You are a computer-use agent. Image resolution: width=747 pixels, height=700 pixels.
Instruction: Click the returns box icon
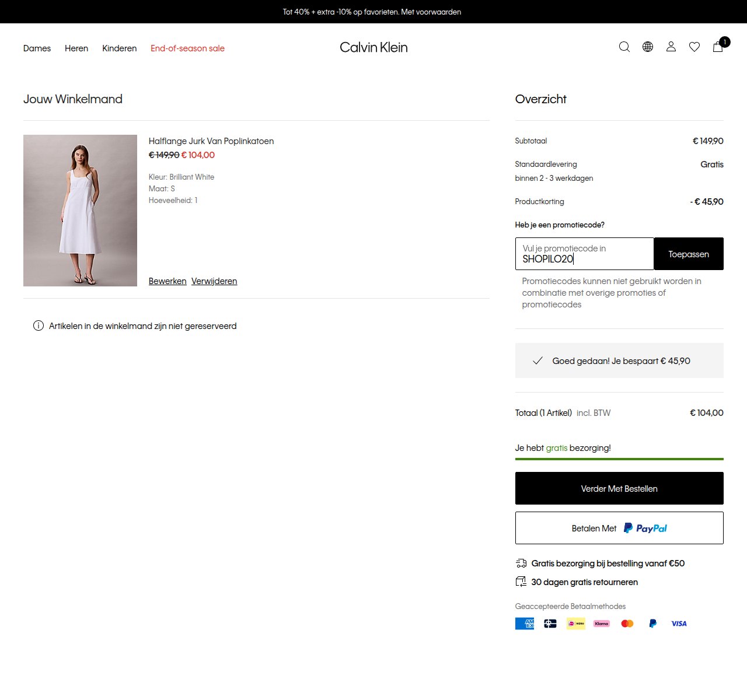(521, 582)
